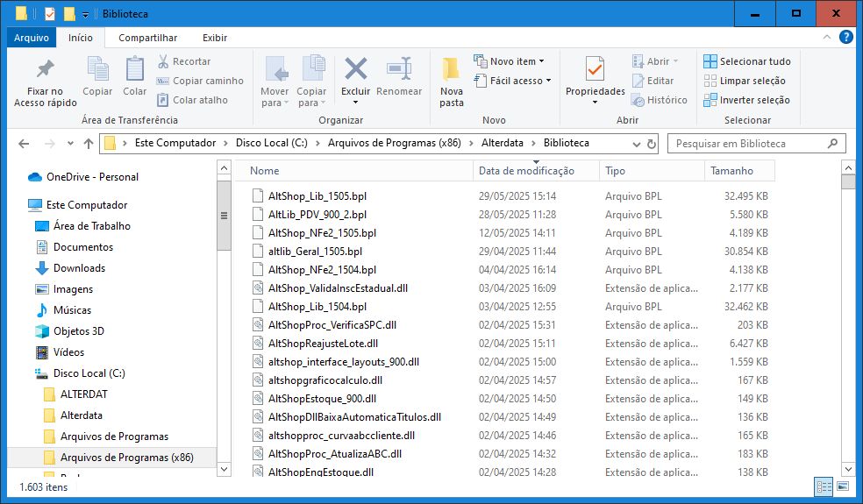Click the file list scroll down arrow
This screenshot has height=504, width=863.
(x=848, y=469)
